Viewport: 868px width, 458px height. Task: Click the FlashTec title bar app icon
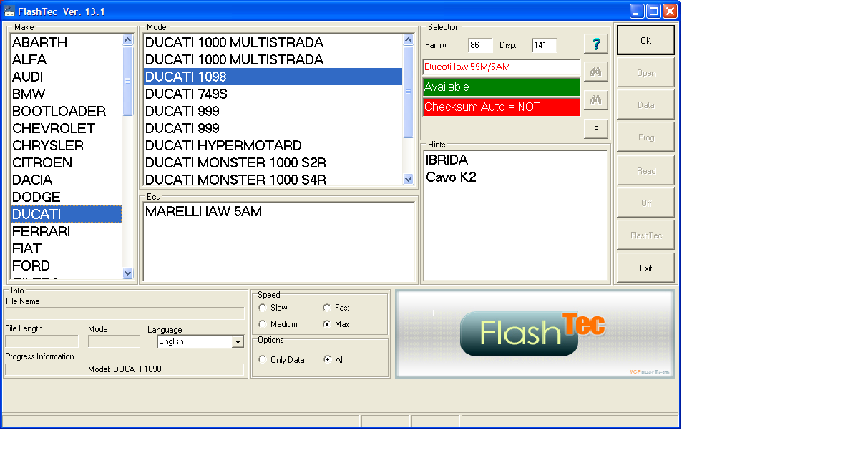pos(9,11)
